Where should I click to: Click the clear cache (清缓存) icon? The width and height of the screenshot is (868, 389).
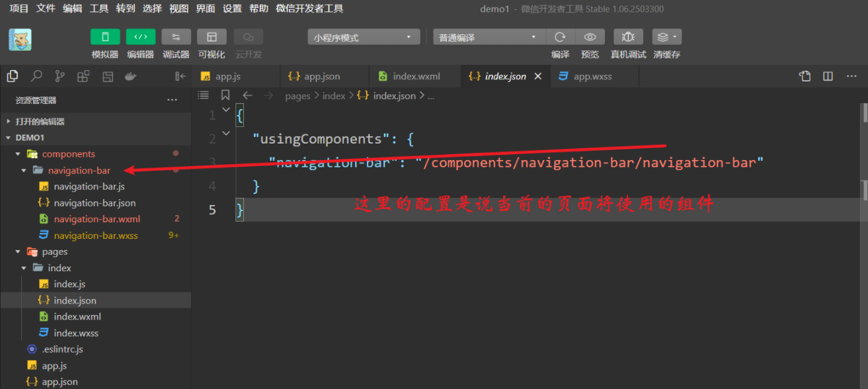point(667,37)
